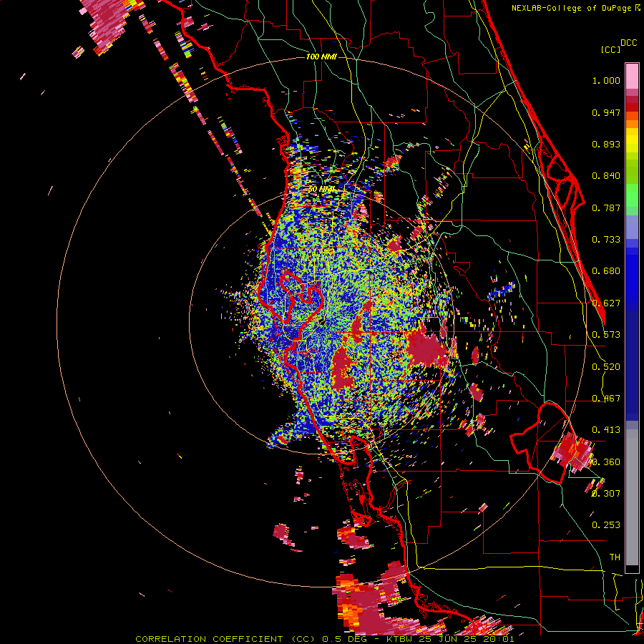Click the KTBW radar site identifier

(x=401, y=639)
